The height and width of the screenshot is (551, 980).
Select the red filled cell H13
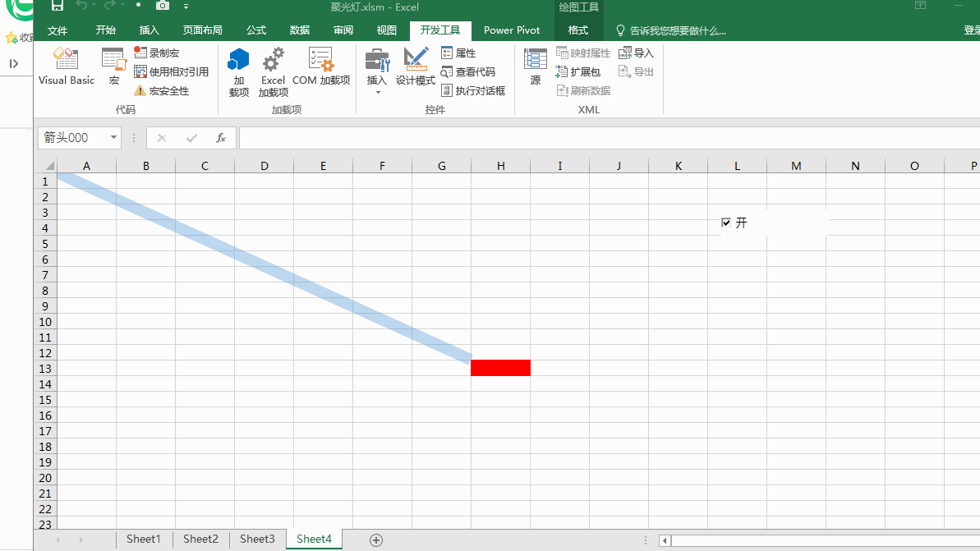tap(500, 367)
